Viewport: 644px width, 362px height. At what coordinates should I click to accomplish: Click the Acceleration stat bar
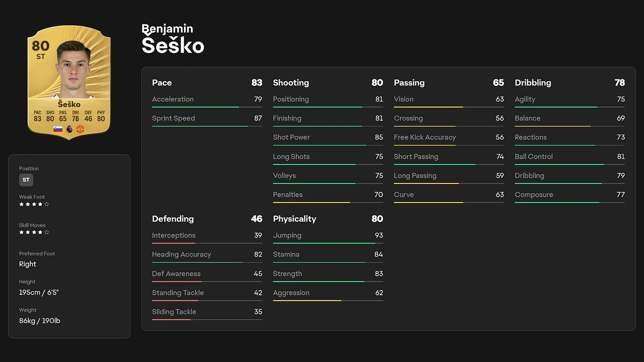point(207,107)
